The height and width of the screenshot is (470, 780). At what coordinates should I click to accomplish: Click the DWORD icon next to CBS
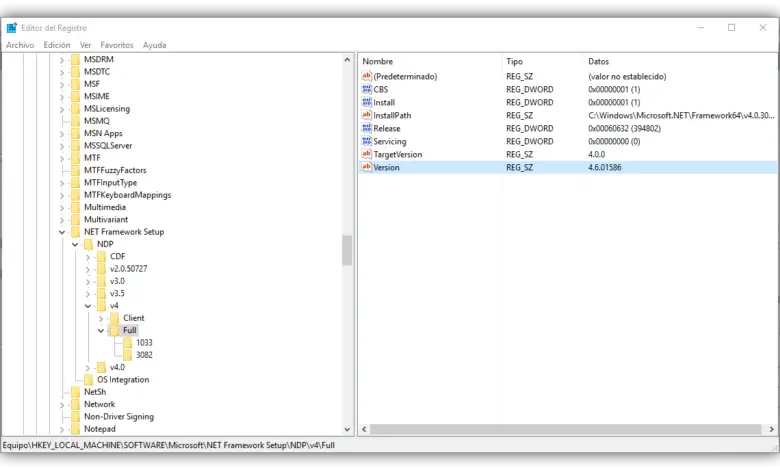tap(367, 89)
